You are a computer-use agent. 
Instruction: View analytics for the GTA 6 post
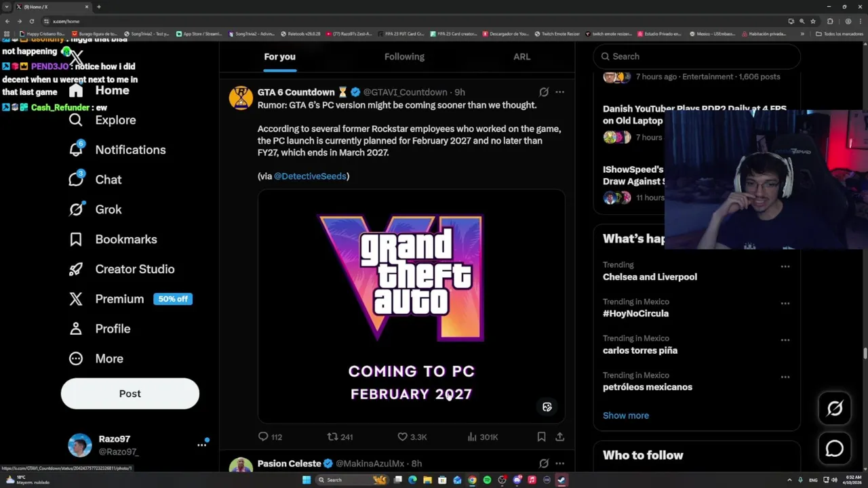pyautogui.click(x=482, y=437)
